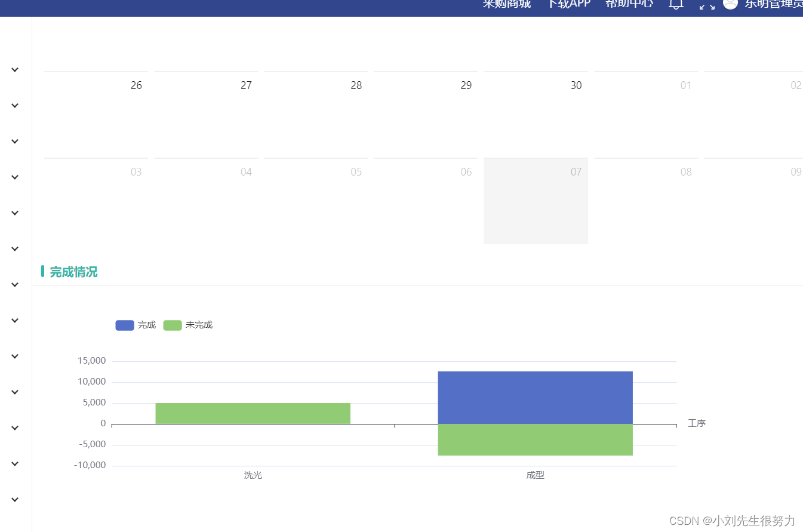This screenshot has width=803, height=532.
Task: Click the 工序 axis name
Action: tap(697, 423)
